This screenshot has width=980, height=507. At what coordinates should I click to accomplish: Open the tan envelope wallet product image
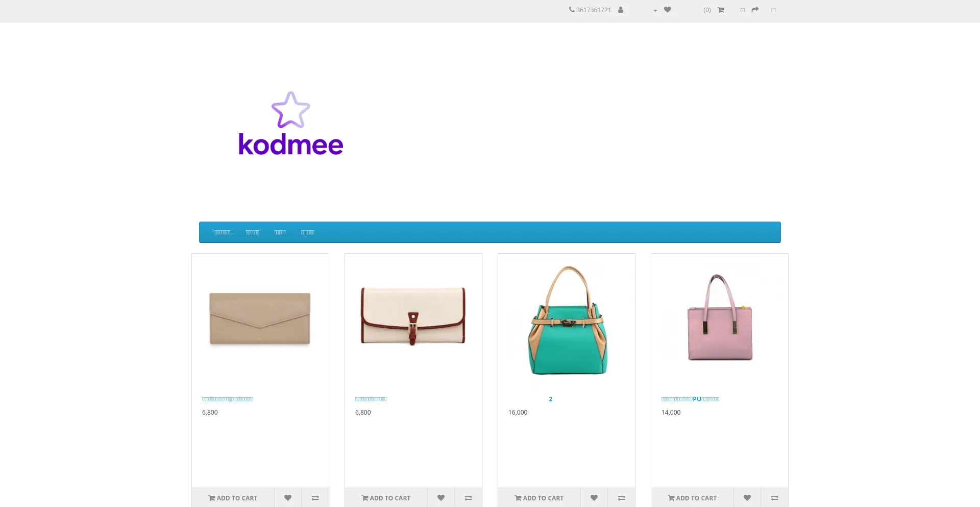tap(260, 319)
